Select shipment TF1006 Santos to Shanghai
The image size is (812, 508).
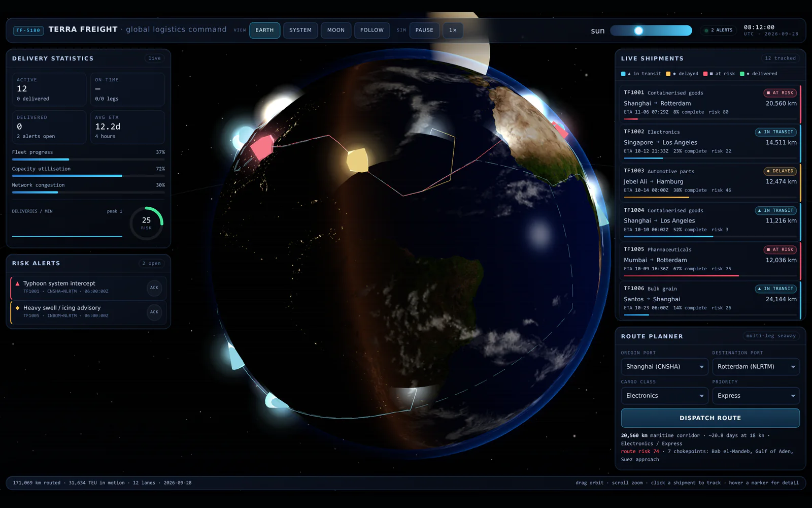710,300
